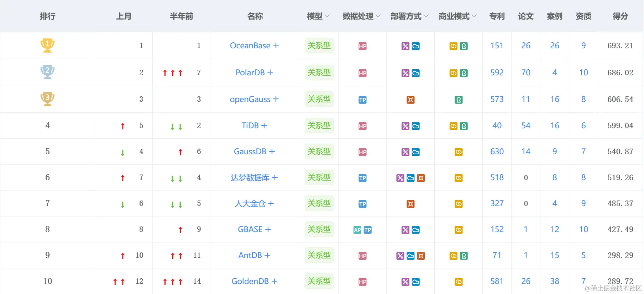Click the TP tag in openGauss row
The width and height of the screenshot is (644, 294).
coord(362,100)
